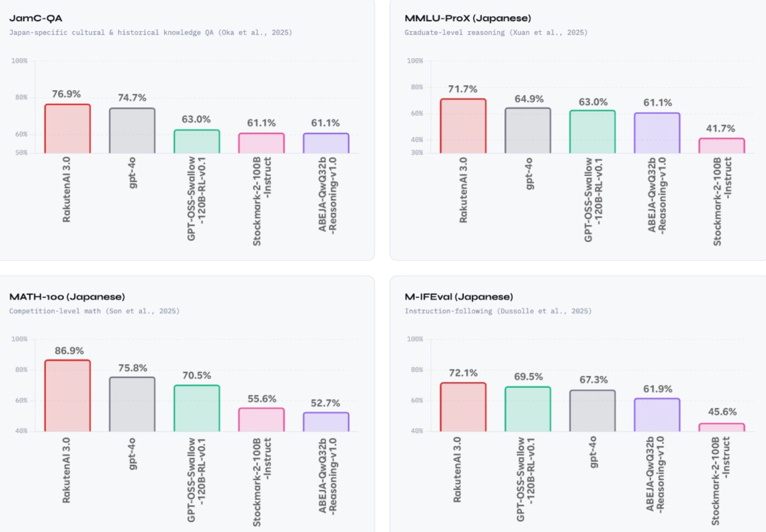Select gpt-4o gray bar in MMLU-ProX chart
Viewport: 766px width, 532px height.
528,131
